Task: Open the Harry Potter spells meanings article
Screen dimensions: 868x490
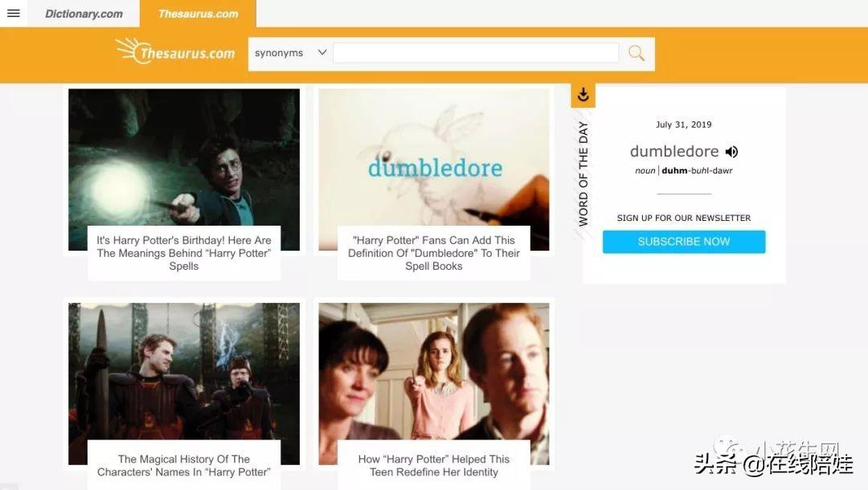Action: tap(184, 253)
